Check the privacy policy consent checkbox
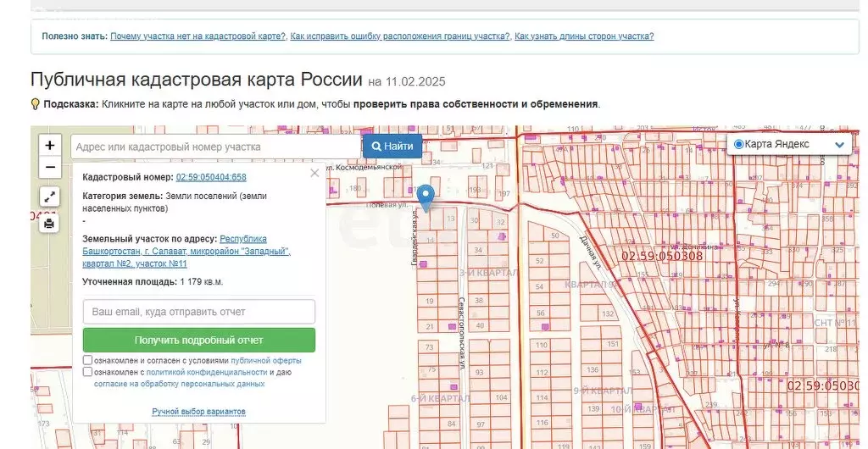The image size is (868, 449). 87,372
